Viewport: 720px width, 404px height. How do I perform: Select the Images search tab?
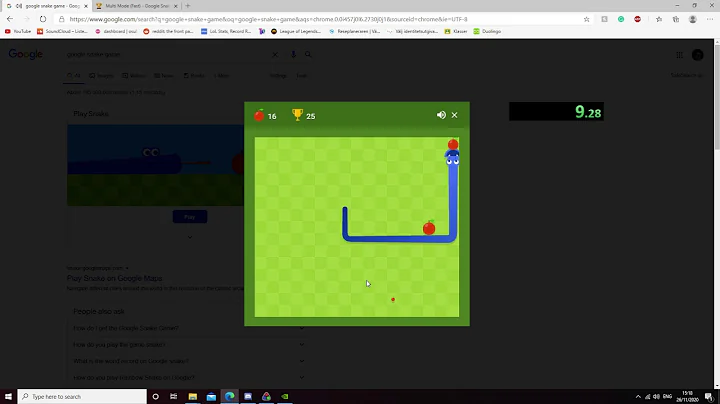click(x=101, y=76)
